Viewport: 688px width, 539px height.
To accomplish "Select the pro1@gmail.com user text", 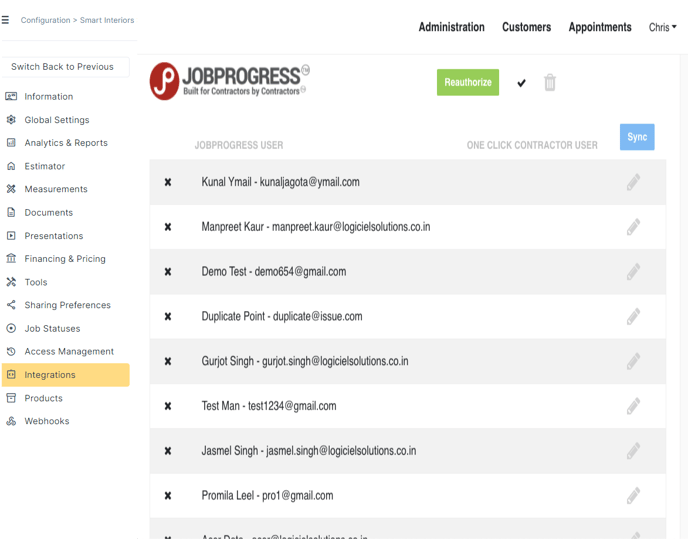I will click(297, 496).
